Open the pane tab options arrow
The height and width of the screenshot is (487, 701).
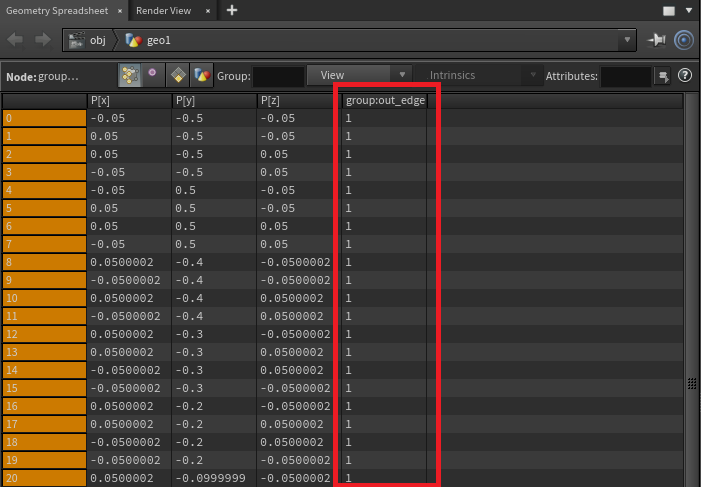[689, 10]
